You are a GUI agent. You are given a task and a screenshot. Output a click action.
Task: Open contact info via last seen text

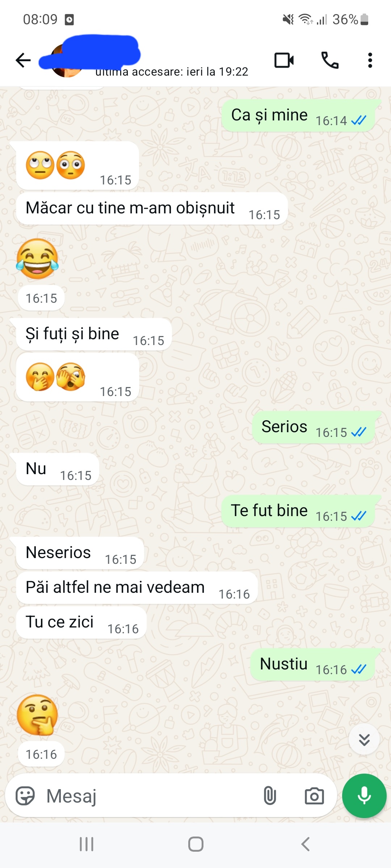172,72
